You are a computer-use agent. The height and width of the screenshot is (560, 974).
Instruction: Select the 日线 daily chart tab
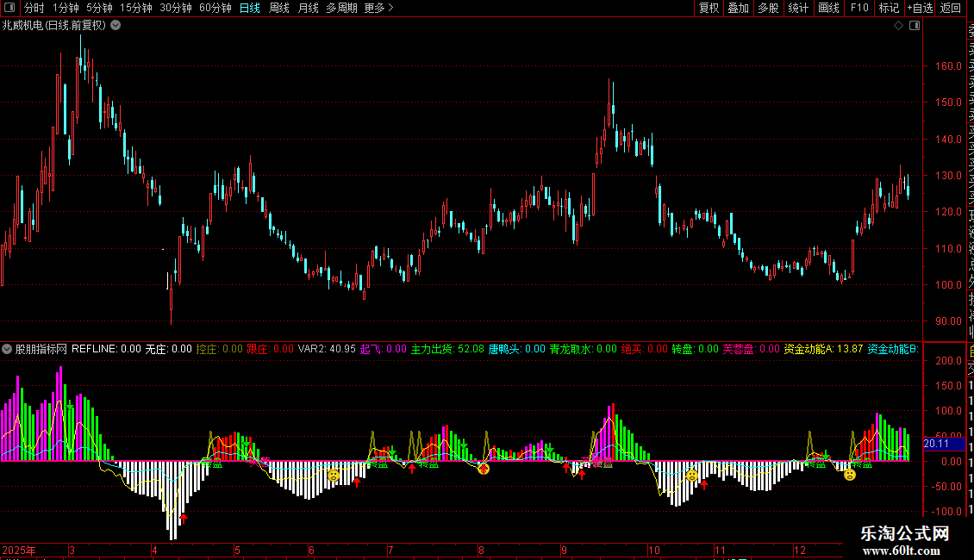(250, 8)
